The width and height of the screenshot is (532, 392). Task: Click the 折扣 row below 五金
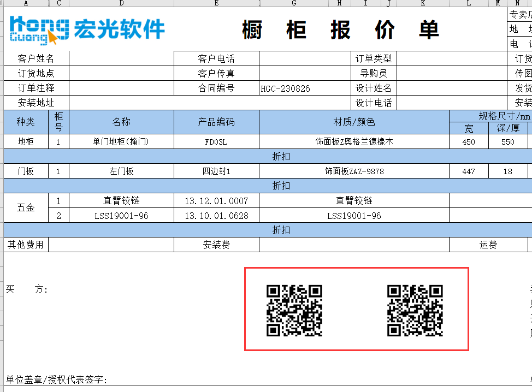pos(268,230)
